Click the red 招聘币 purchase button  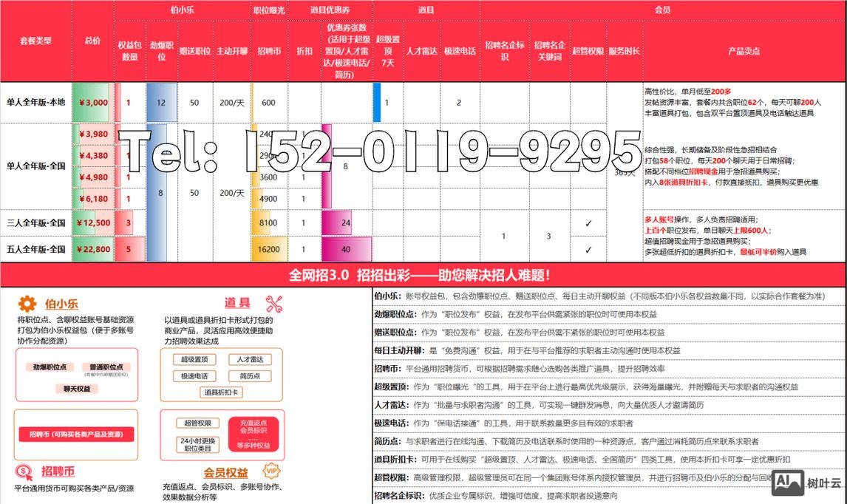(76, 435)
